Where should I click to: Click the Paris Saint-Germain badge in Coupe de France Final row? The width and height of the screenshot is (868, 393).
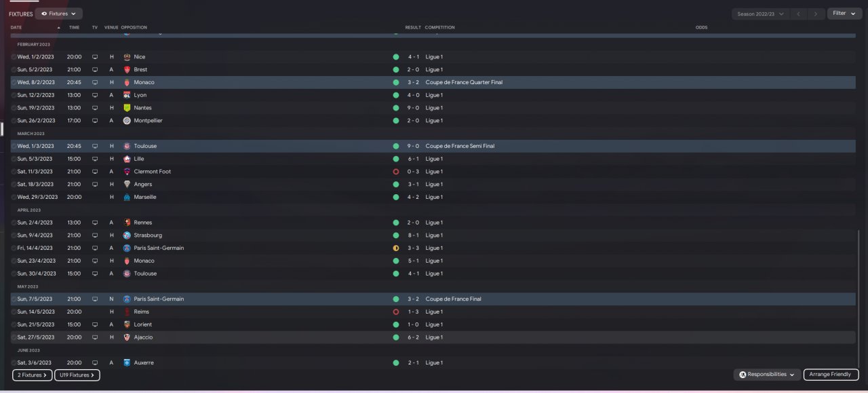coord(127,299)
